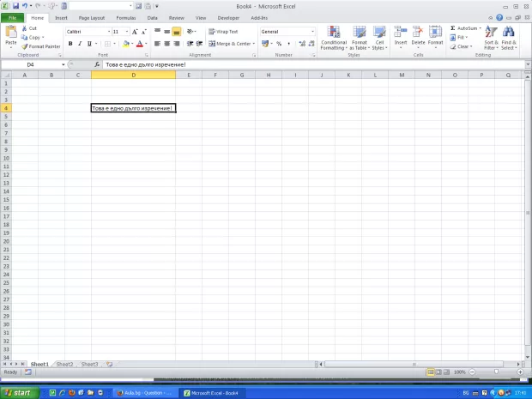Click the Save icon in quick access toolbar
532x399 pixels.
15,6
